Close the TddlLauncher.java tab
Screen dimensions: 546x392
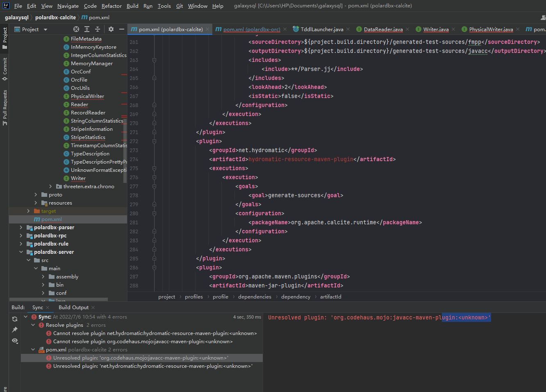point(348,29)
